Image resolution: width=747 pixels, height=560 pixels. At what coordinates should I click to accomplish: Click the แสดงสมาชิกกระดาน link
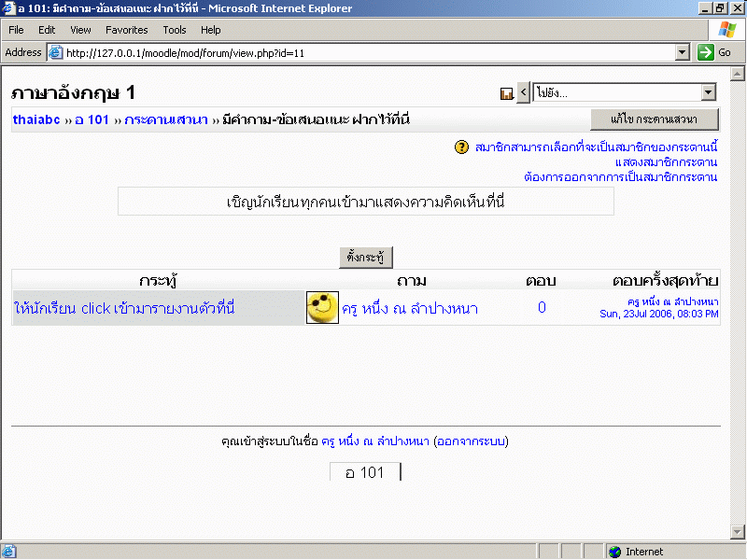pos(666,162)
